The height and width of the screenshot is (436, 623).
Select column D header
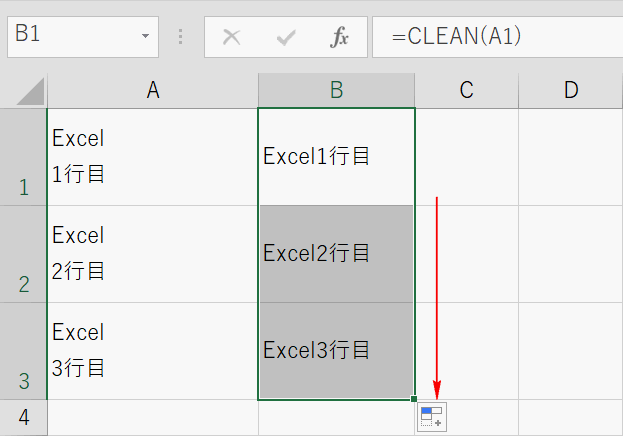point(570,90)
